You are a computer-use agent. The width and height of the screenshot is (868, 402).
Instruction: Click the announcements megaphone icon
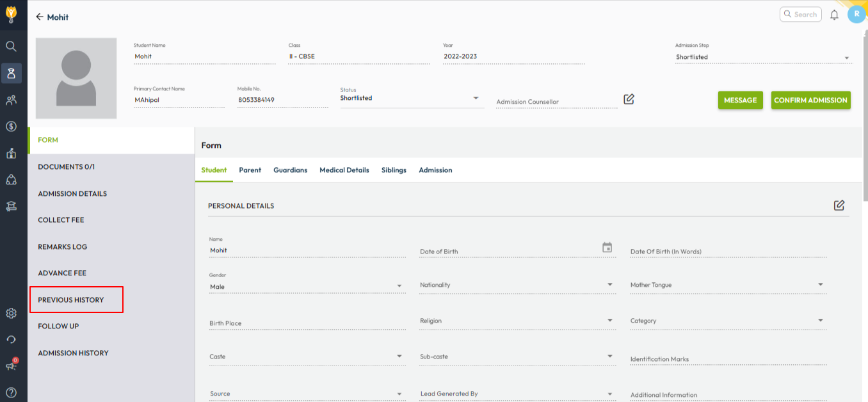click(x=11, y=366)
